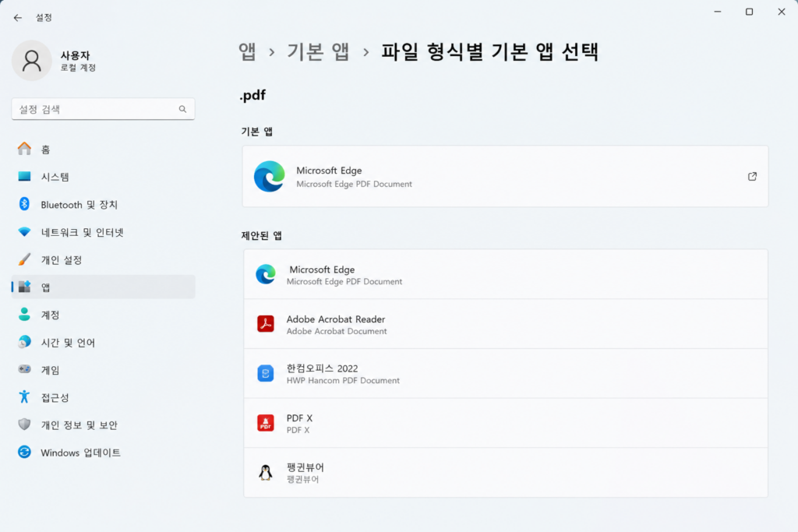798x532 pixels.
Task: Select the 앱 sidebar item
Action: tap(104, 287)
